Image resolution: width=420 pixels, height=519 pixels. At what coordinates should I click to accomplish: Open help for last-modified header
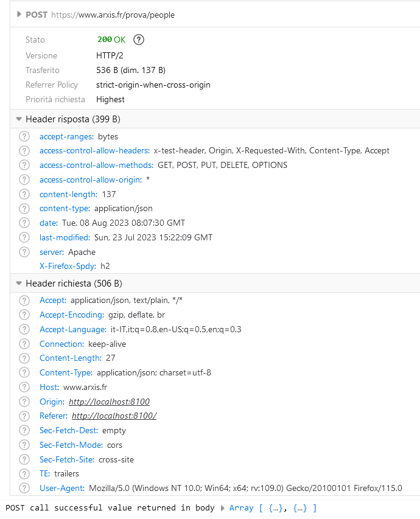[24, 237]
